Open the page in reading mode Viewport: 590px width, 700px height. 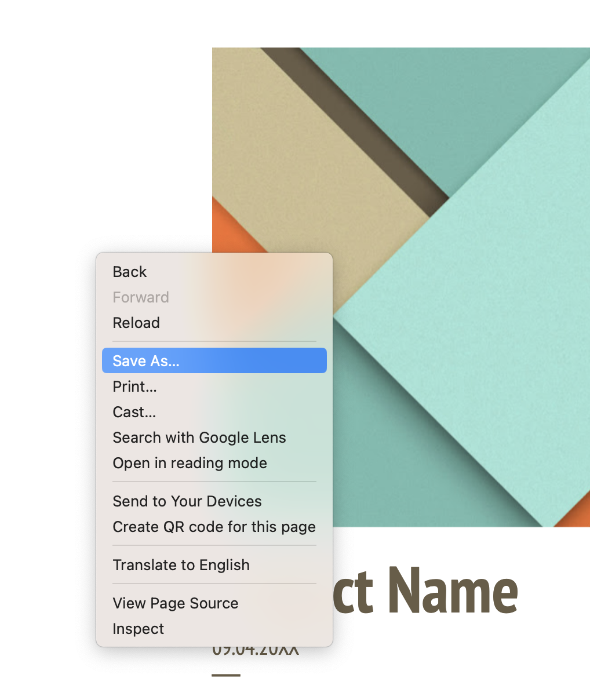[190, 463]
